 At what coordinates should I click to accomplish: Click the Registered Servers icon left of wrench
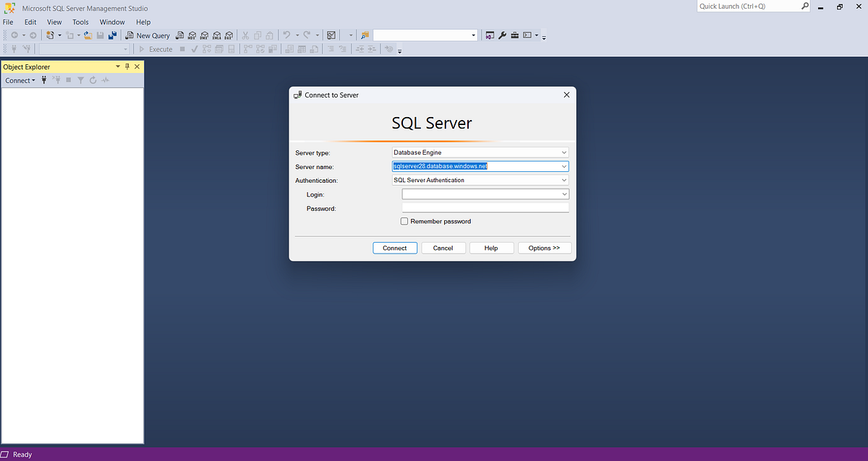(490, 35)
